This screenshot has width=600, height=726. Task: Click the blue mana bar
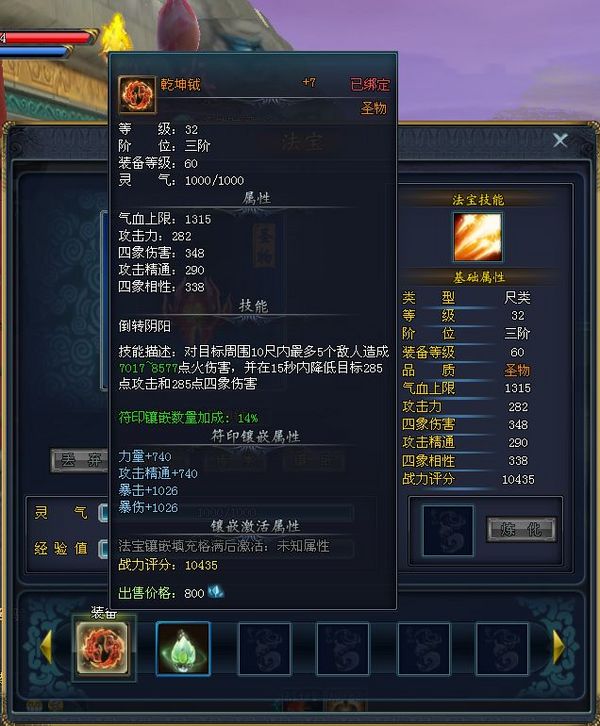coord(34,52)
